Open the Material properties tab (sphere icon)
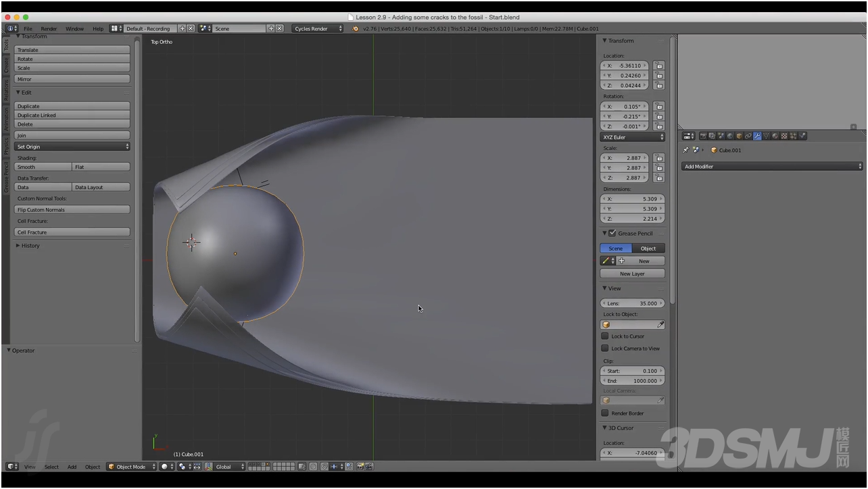Viewport: 868px width, 489px height. point(775,136)
